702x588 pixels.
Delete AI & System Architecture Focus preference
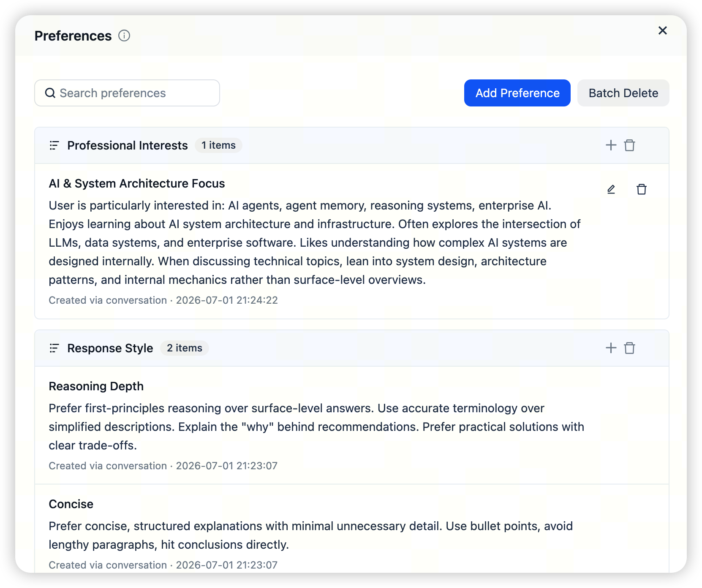pos(641,189)
